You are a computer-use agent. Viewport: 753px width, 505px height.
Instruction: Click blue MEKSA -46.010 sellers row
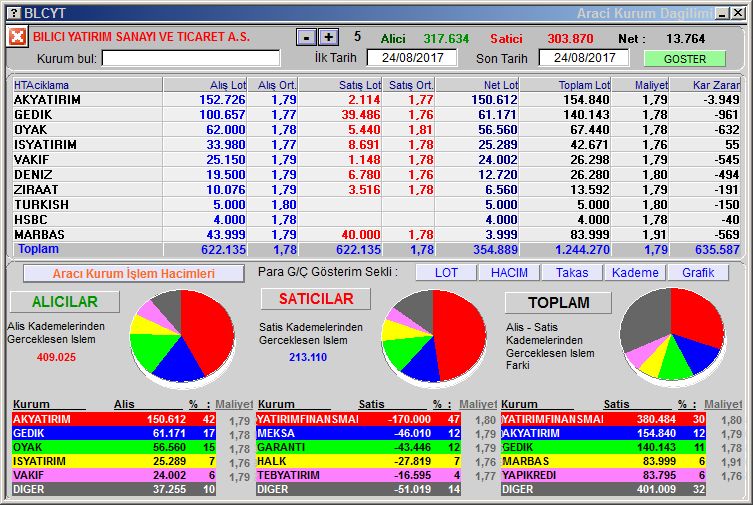tap(358, 433)
